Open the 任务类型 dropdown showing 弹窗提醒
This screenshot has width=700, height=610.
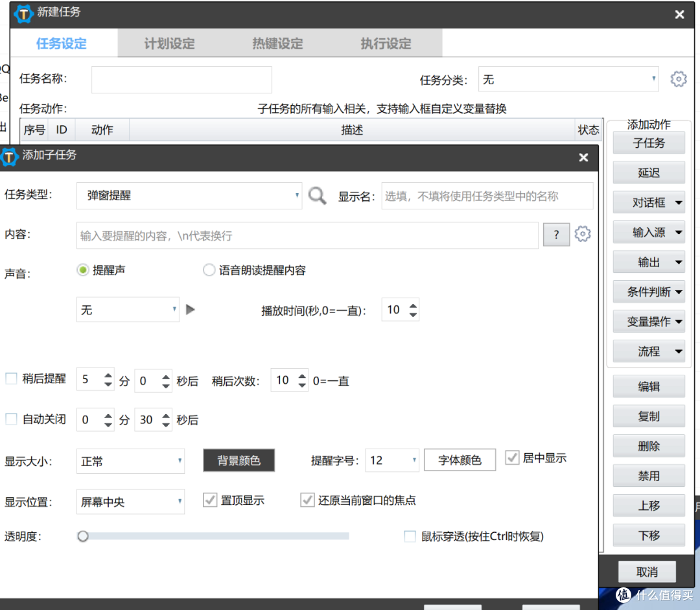(x=189, y=196)
